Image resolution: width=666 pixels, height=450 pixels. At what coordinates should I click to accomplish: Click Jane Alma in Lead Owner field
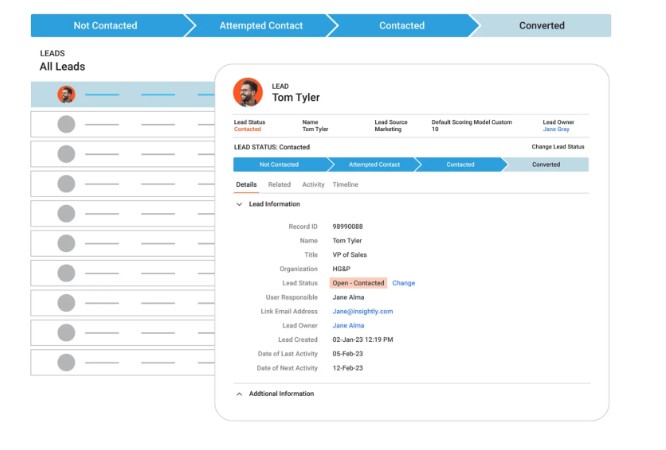(x=348, y=325)
